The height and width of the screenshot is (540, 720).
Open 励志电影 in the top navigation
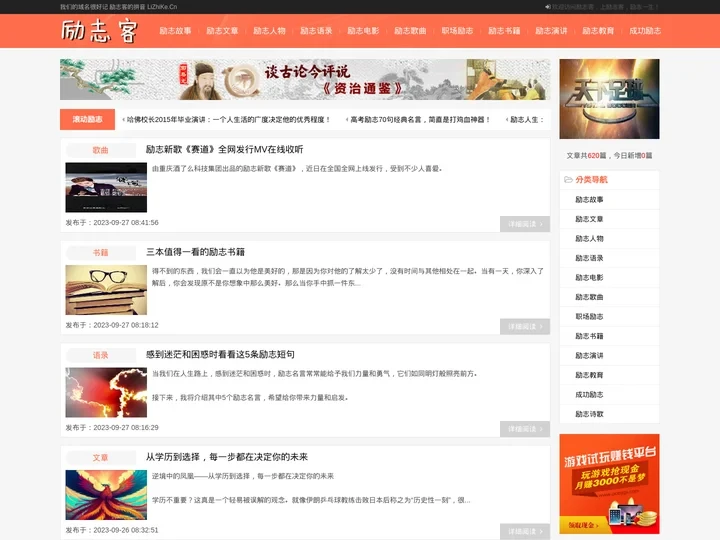pos(363,31)
